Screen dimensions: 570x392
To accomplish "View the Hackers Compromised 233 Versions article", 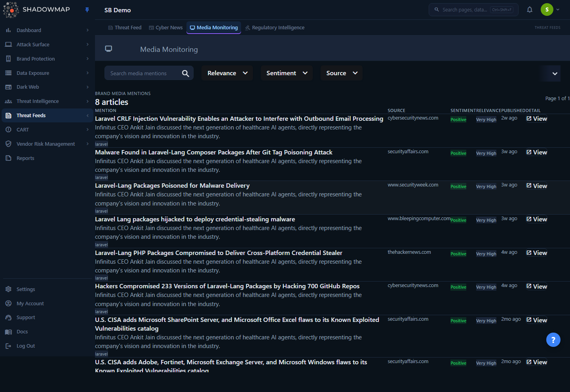I will [x=537, y=287].
